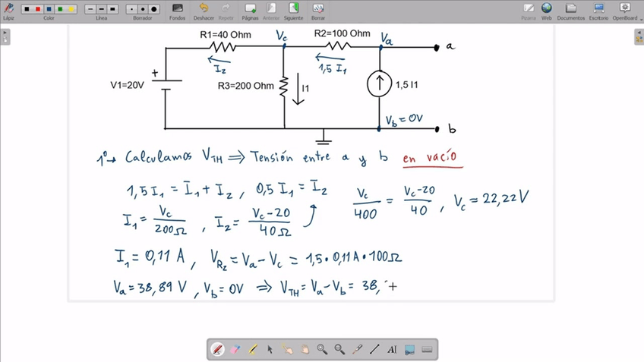Select the green pen color
The image size is (644, 362).
60,8
